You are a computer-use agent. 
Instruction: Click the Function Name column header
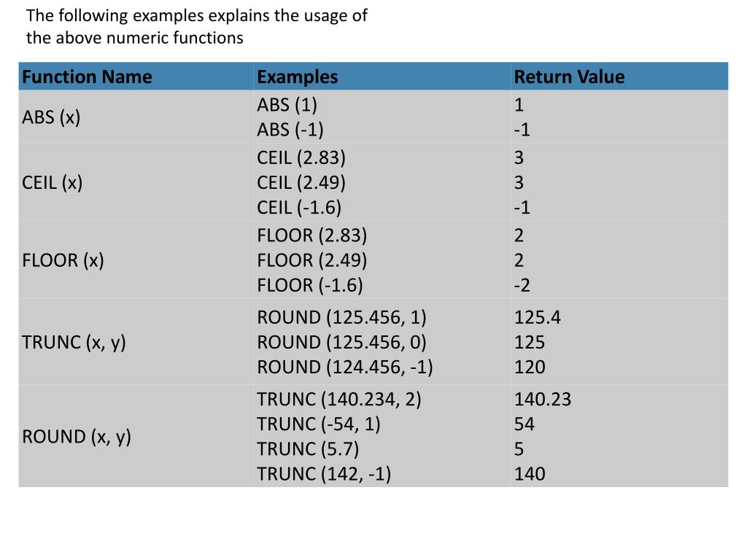click(x=88, y=77)
